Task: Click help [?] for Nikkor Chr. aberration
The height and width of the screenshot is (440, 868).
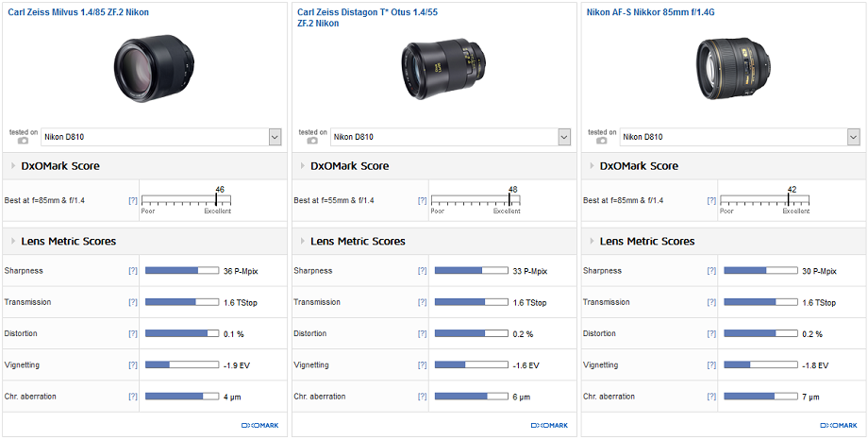Action: [711, 397]
